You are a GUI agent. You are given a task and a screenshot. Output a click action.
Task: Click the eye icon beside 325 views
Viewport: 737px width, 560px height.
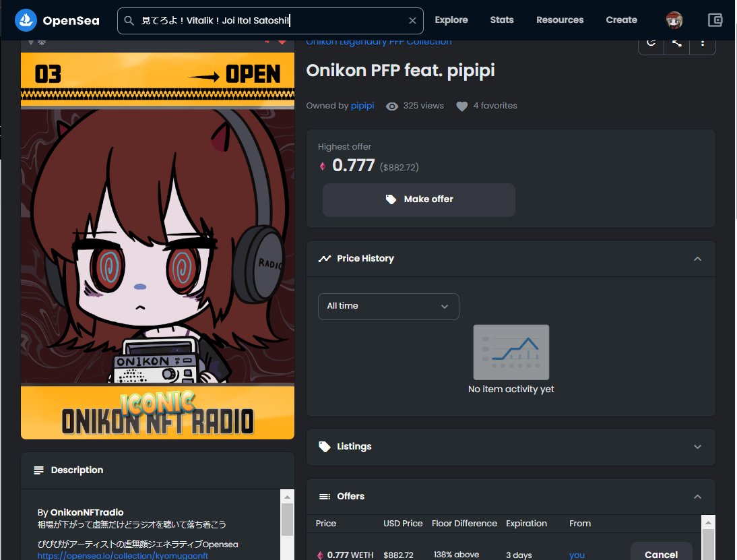(391, 106)
